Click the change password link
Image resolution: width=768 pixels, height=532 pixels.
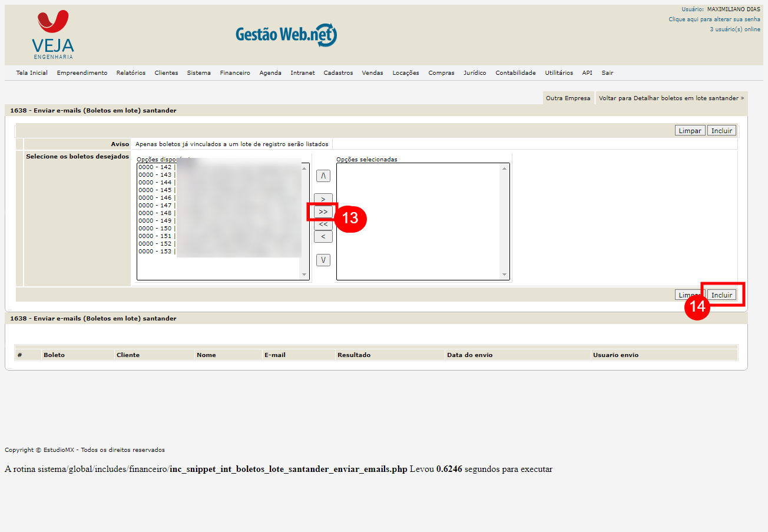click(714, 19)
